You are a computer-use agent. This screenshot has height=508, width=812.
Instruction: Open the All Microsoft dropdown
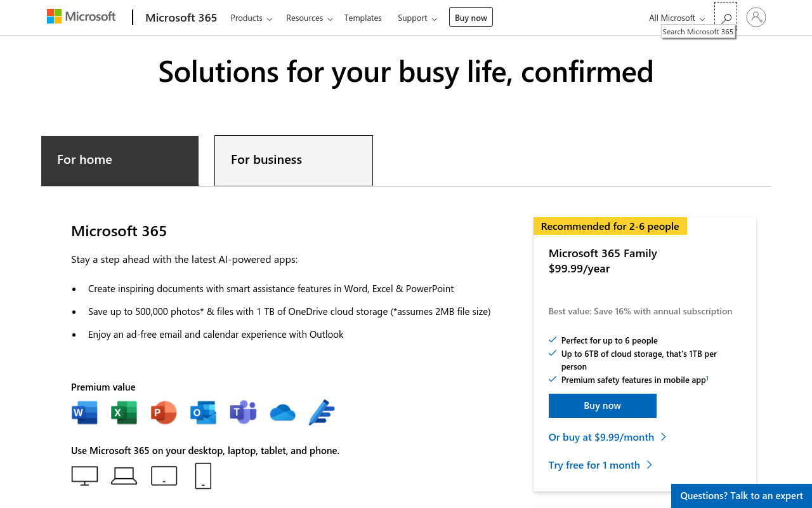[x=677, y=18]
